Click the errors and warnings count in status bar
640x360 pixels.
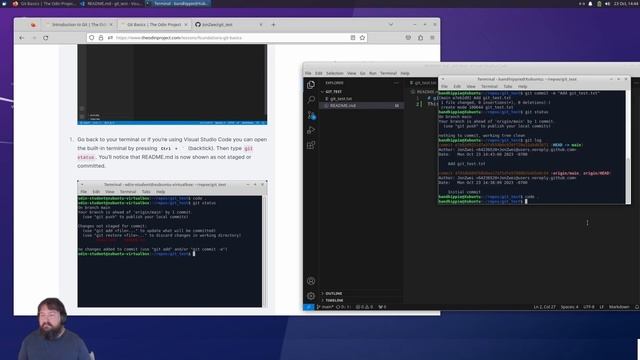pos(364,307)
